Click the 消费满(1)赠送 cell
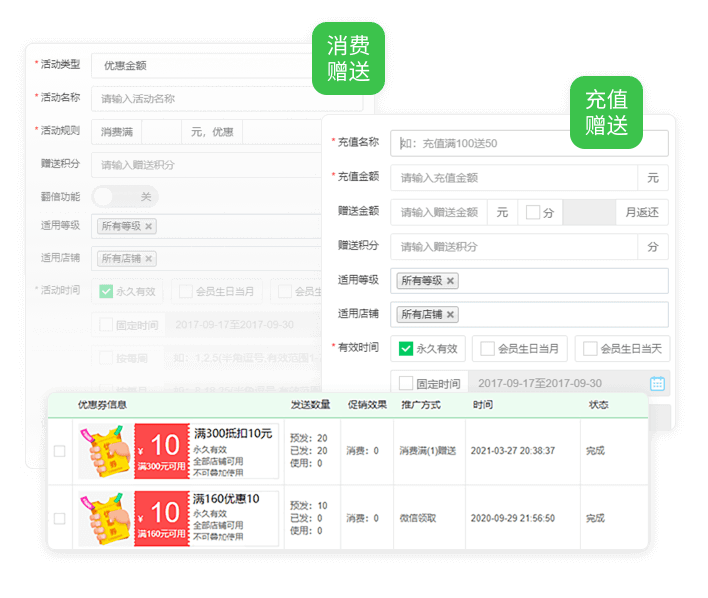This screenshot has height=598, width=708. (x=428, y=451)
